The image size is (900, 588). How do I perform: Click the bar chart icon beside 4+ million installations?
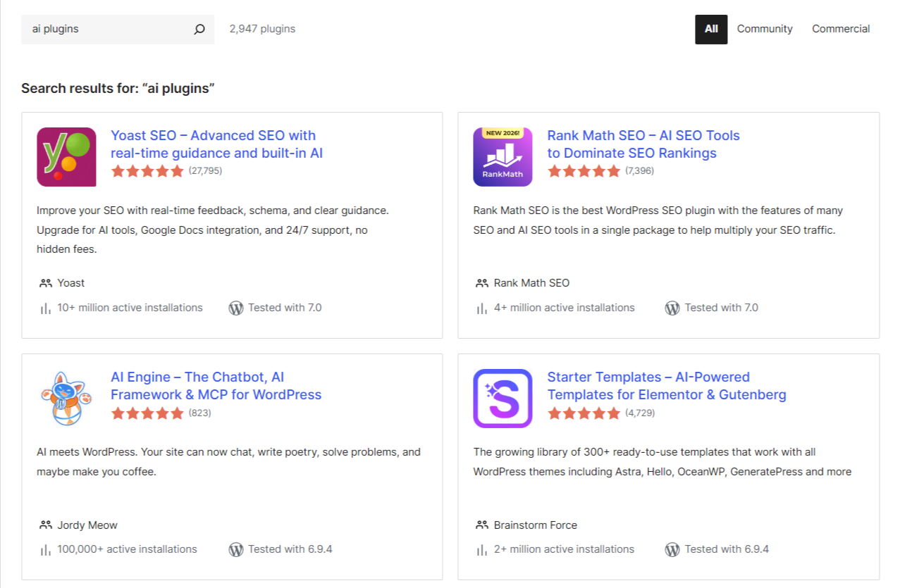482,308
